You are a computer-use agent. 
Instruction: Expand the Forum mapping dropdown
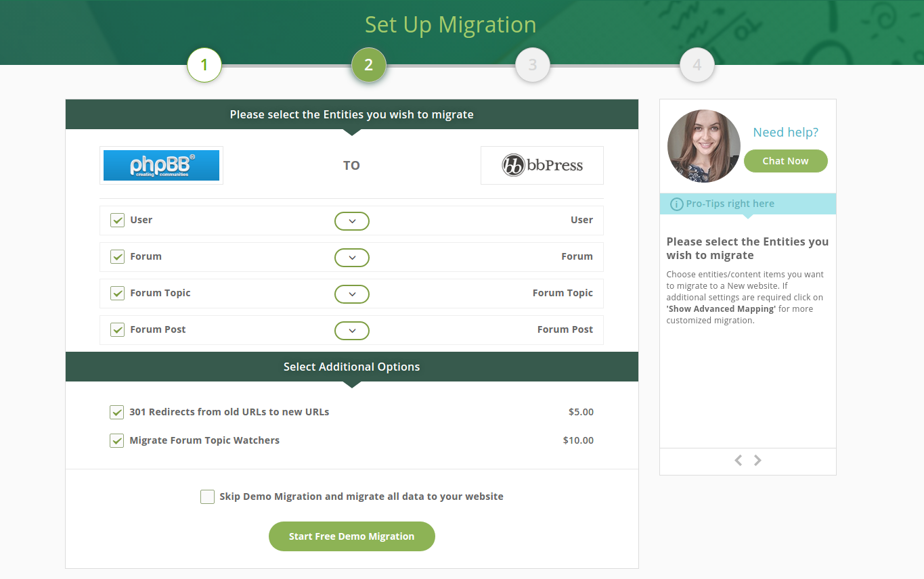pos(352,258)
